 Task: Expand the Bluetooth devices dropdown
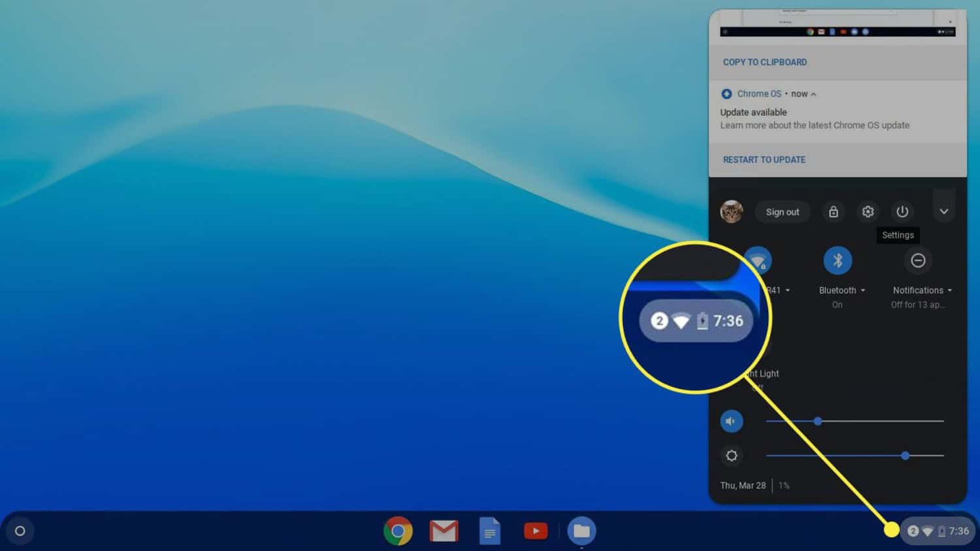click(x=863, y=290)
